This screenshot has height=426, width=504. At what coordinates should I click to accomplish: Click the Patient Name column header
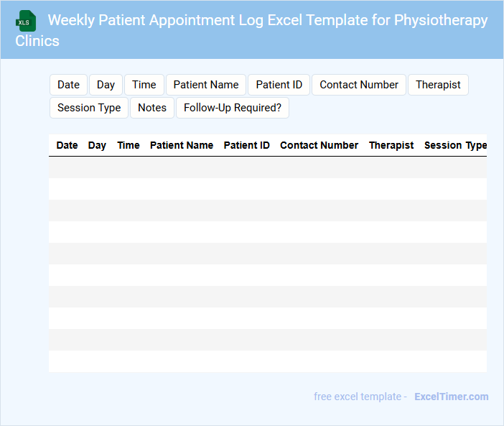click(x=182, y=145)
